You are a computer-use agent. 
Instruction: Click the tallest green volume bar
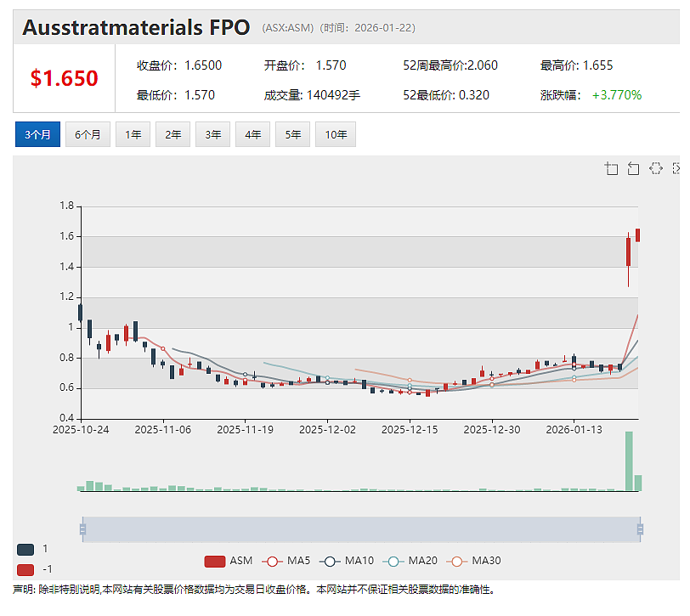[630, 461]
